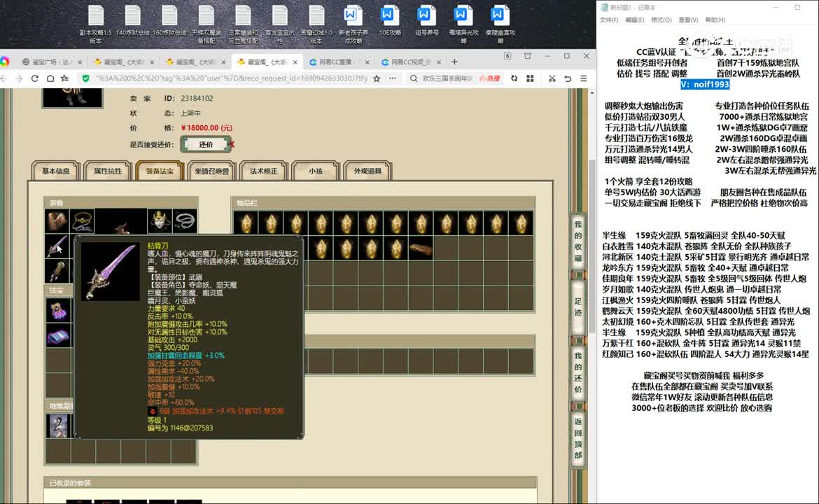
Task: Click the undo closed tab arrow icon
Action: pos(568,78)
